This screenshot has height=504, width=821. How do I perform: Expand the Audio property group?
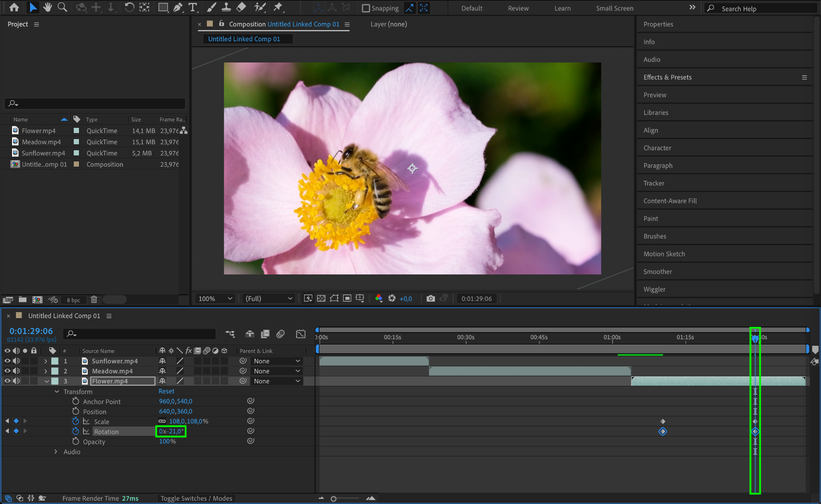coord(56,452)
